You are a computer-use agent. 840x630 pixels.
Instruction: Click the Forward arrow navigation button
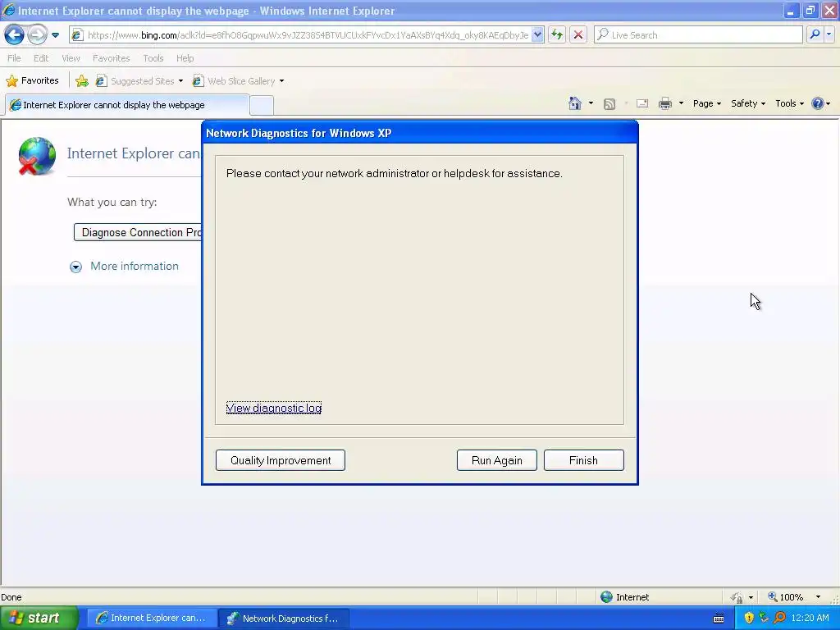coord(37,35)
